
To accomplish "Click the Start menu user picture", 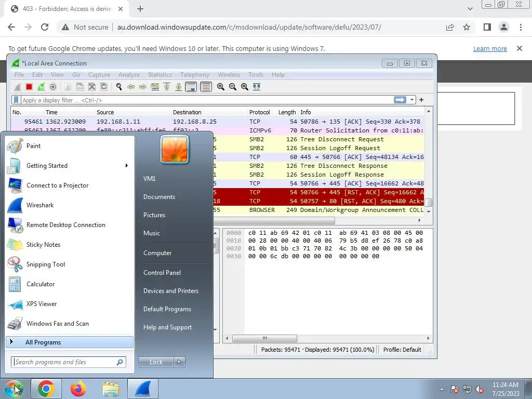I will click(175, 149).
